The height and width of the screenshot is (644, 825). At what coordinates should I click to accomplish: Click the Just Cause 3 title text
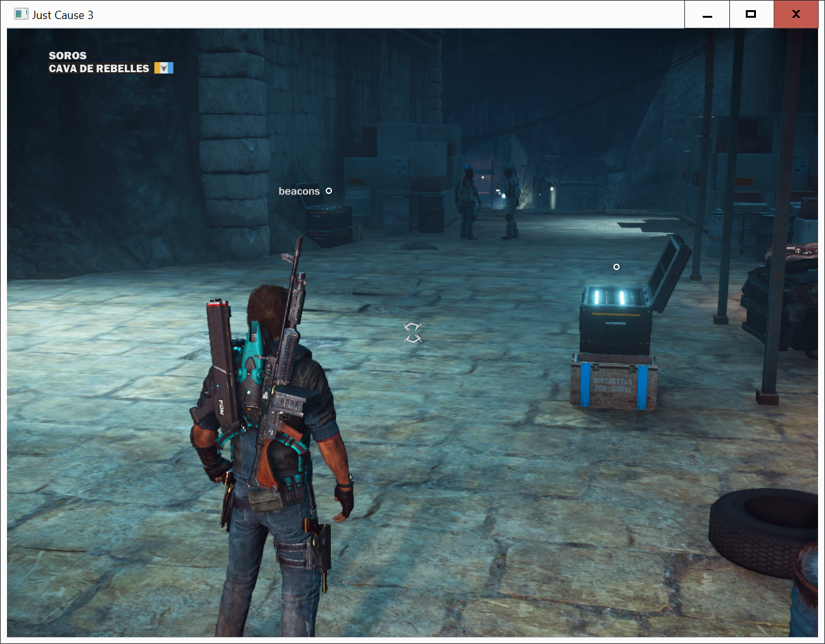pos(63,15)
